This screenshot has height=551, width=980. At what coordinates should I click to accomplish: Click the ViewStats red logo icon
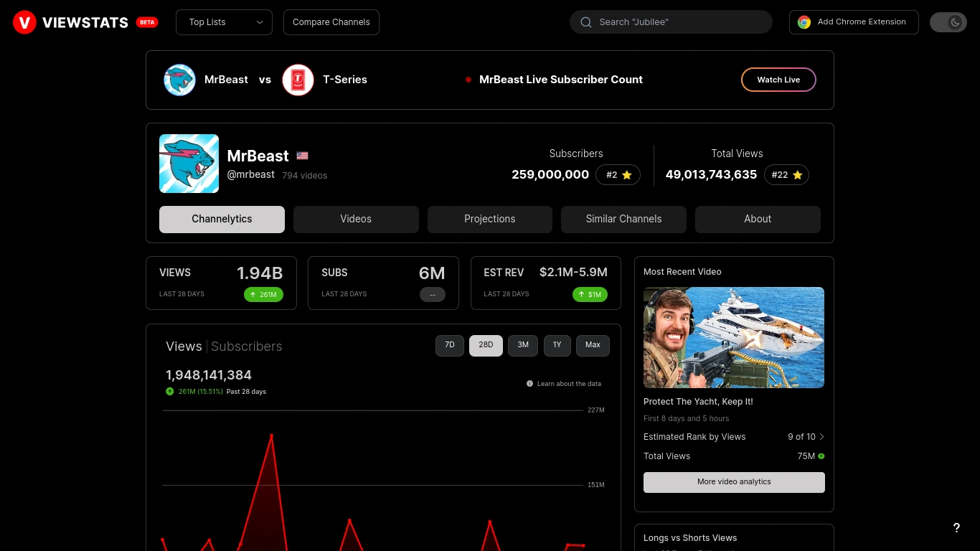point(24,22)
